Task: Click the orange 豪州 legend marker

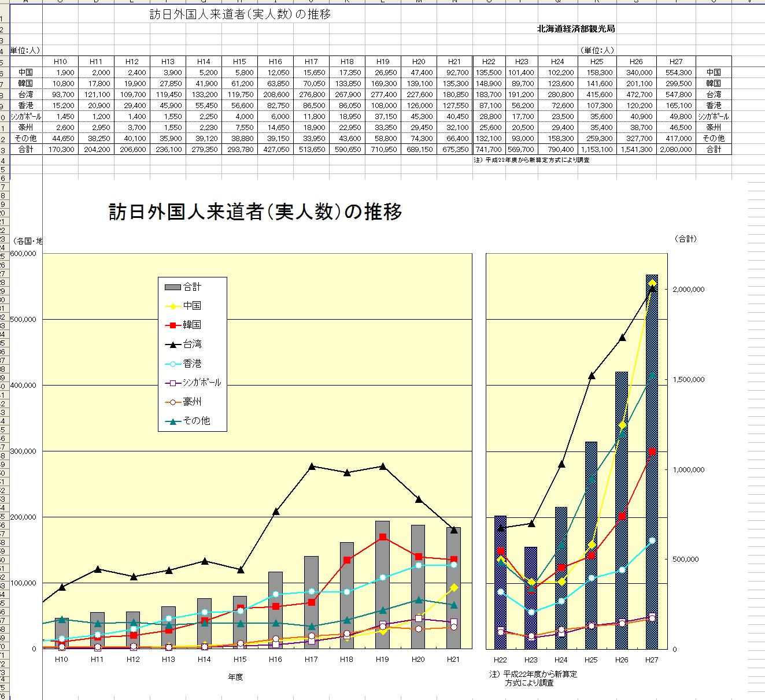Action: click(x=173, y=402)
